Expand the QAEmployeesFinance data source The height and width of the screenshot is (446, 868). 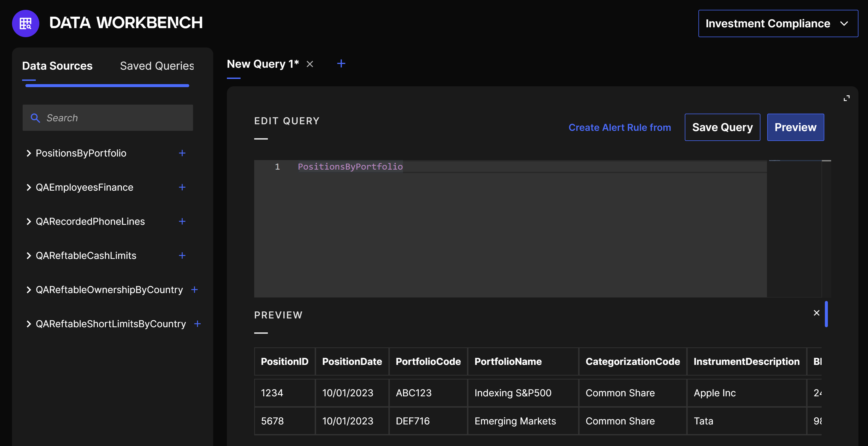[29, 187]
